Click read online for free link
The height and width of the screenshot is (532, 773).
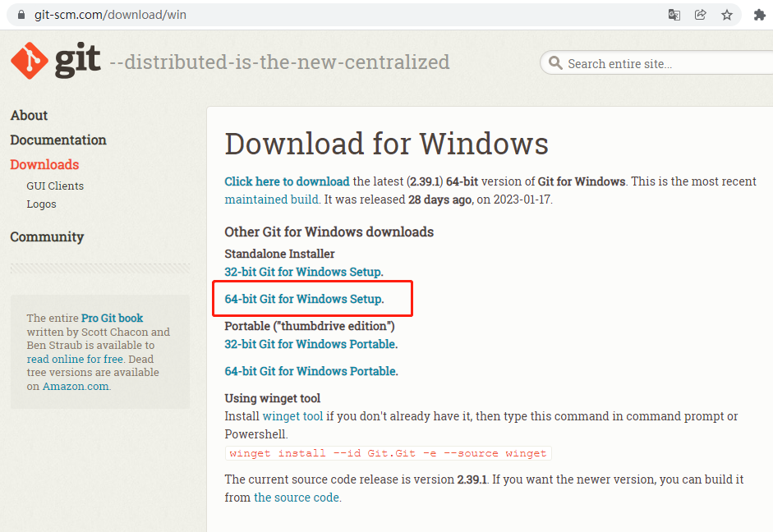point(75,359)
